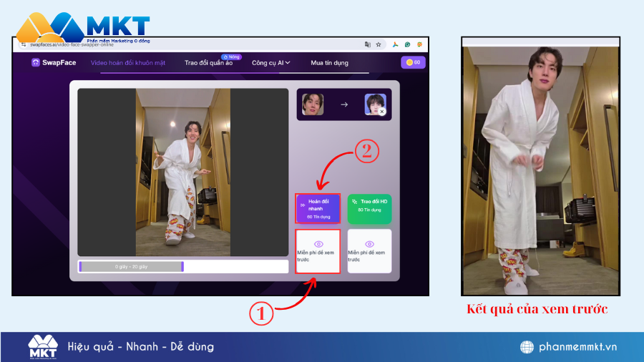644x362 pixels.
Task: Click the Nóng badge
Action: click(x=232, y=57)
